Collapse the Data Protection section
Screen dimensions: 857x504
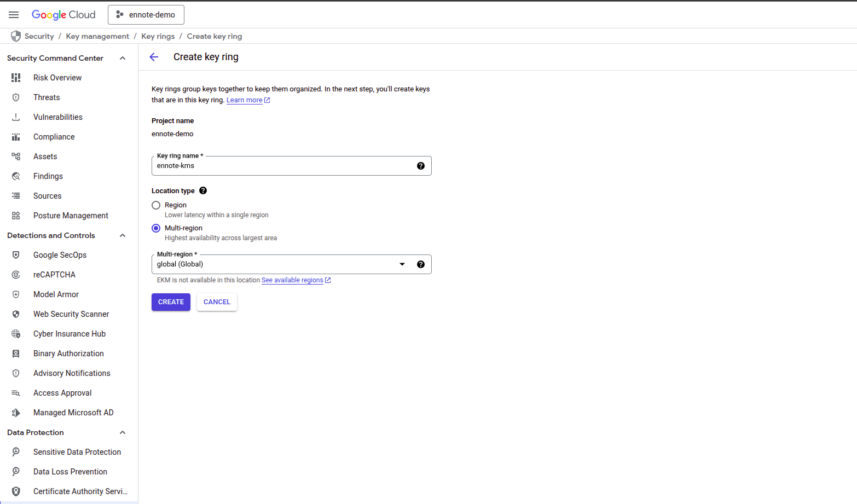123,432
